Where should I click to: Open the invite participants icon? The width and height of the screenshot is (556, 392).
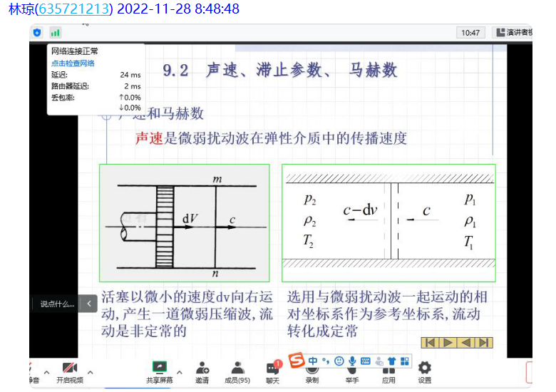click(202, 371)
